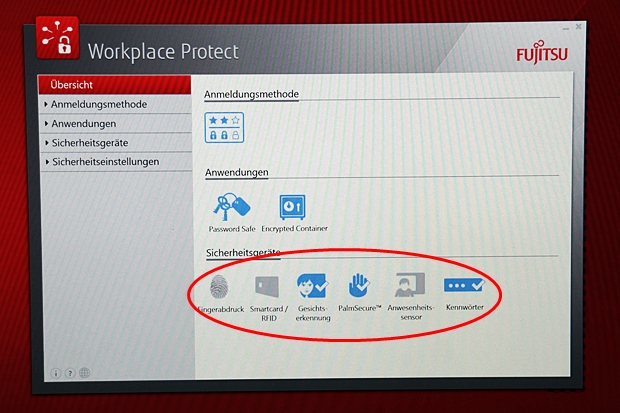Image resolution: width=620 pixels, height=413 pixels.
Task: Select the Anwesenheitssensor presence sensor icon
Action: tap(410, 284)
